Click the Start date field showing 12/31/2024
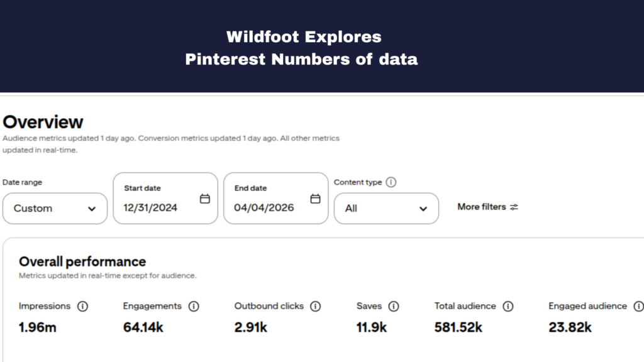The width and height of the screenshot is (644, 362). tap(151, 207)
